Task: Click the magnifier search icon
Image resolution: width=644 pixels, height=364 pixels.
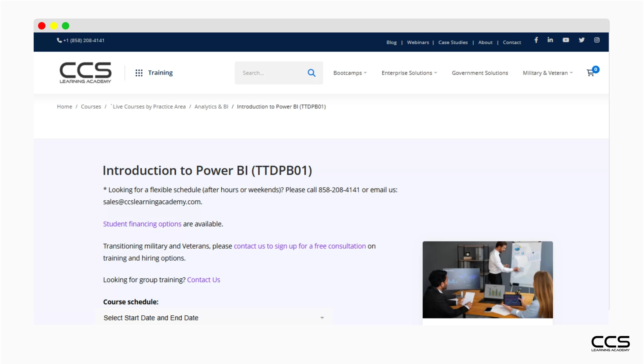Action: pyautogui.click(x=311, y=73)
